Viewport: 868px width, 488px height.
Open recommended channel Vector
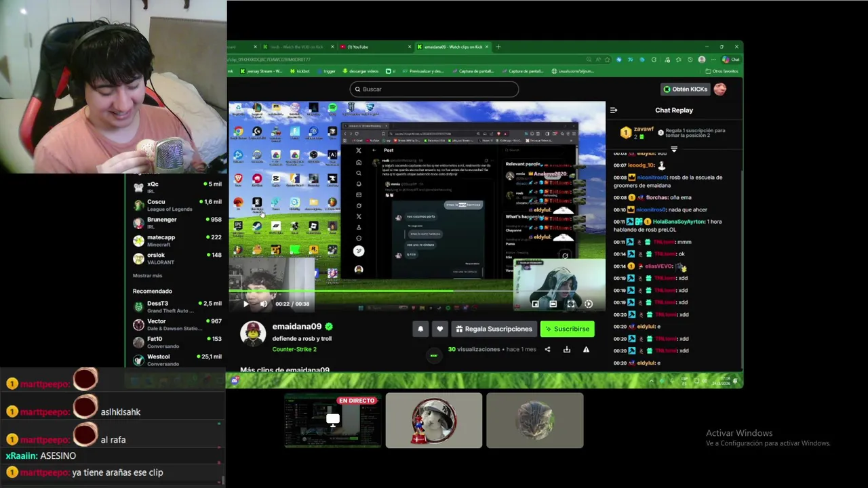[178, 325]
